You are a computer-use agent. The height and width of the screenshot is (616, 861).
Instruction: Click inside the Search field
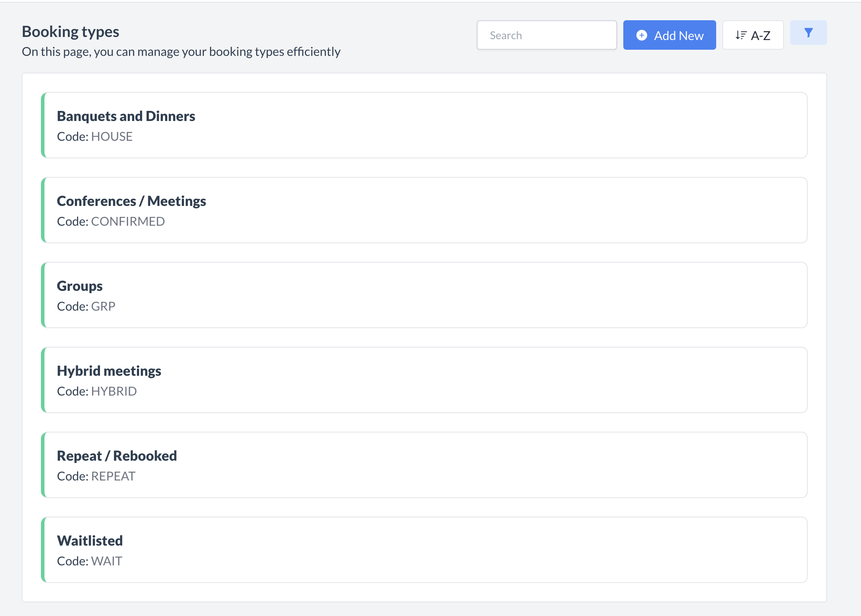coord(547,35)
